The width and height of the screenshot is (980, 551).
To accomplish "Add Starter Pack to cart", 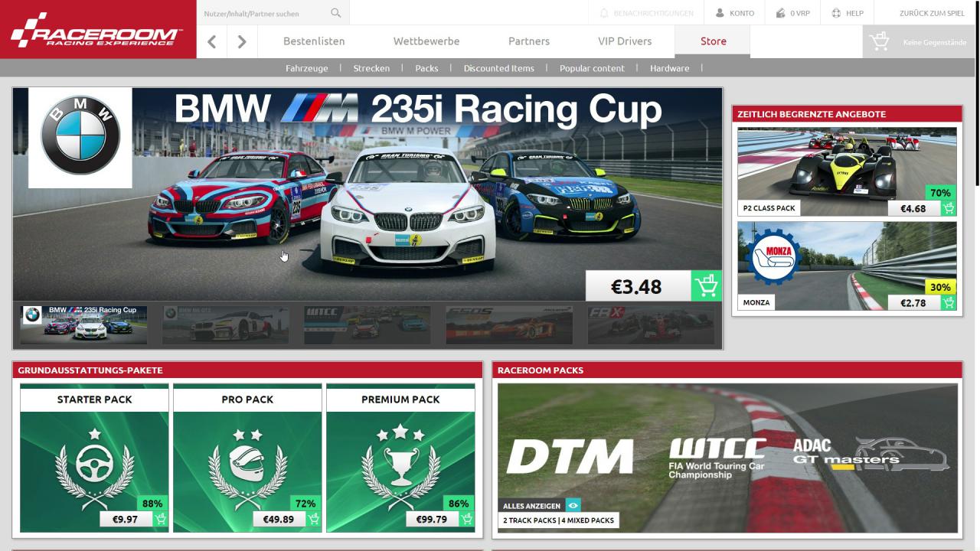I will pyautogui.click(x=161, y=519).
